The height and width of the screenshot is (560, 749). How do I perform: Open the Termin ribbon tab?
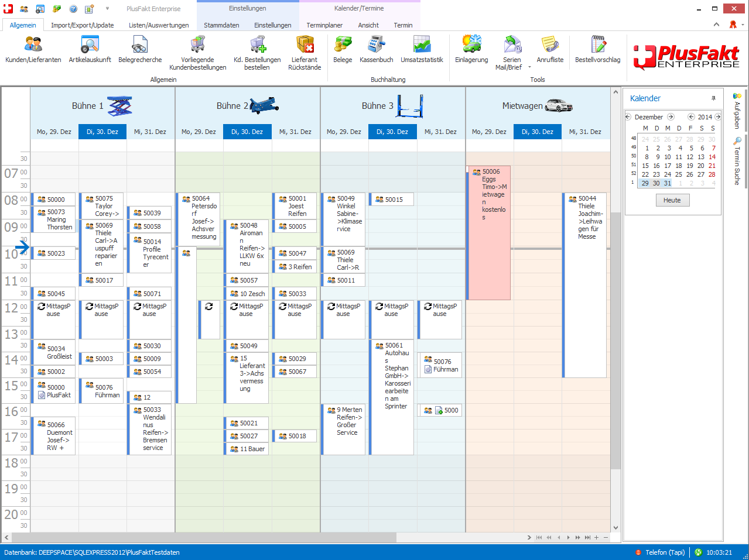coord(403,25)
